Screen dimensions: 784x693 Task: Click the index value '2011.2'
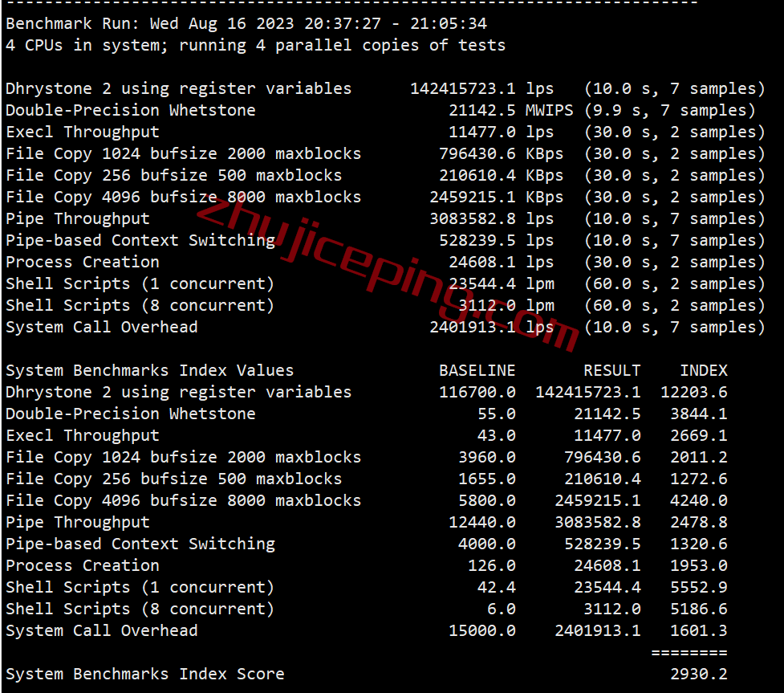click(698, 458)
